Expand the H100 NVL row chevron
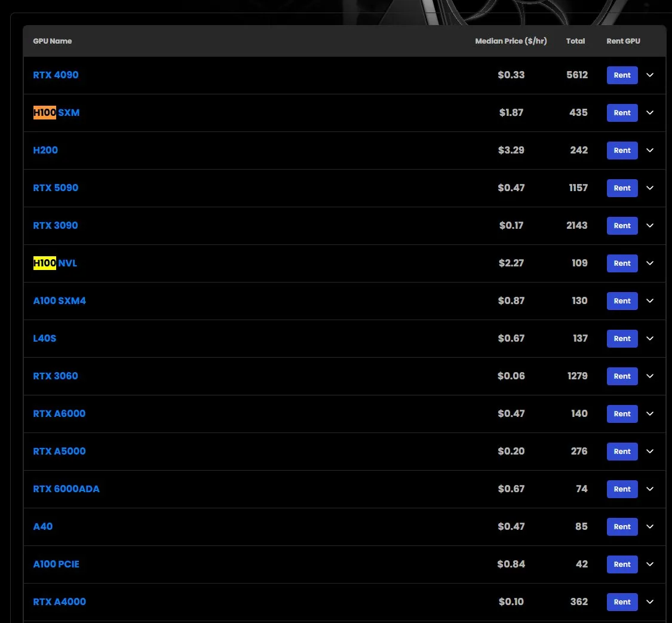Image resolution: width=672 pixels, height=623 pixels. pyautogui.click(x=650, y=263)
